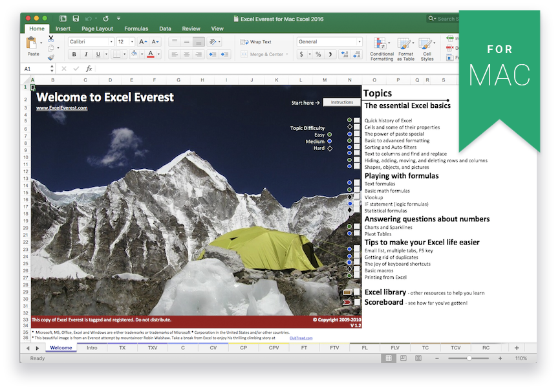Expand the fill color dropdown arrow
560x392 pixels.
click(142, 54)
